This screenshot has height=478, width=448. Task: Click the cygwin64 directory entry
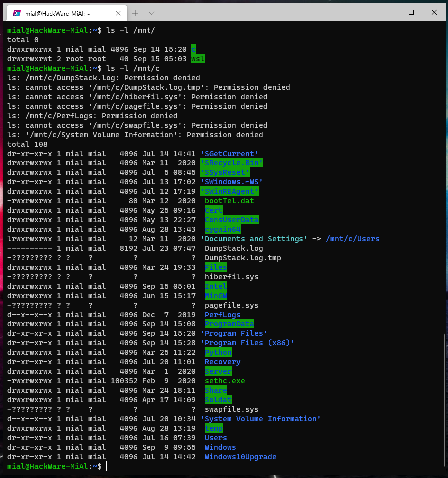222,229
